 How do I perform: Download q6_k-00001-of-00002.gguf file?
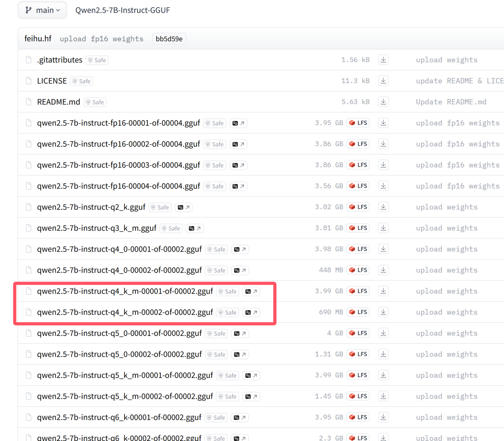coord(383,417)
